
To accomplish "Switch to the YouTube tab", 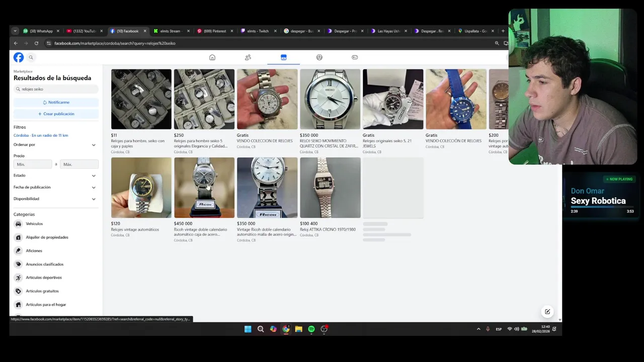I will pyautogui.click(x=84, y=31).
